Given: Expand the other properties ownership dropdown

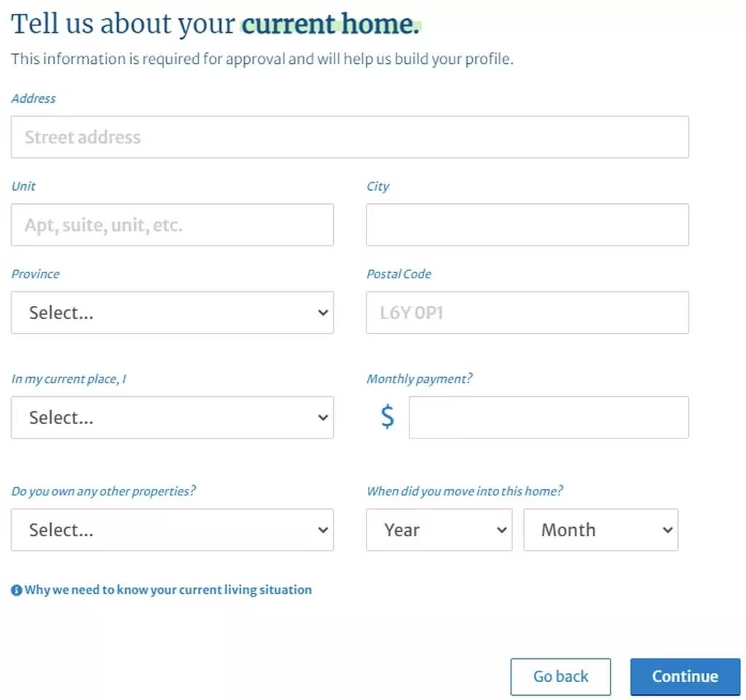Looking at the screenshot, I should [172, 530].
